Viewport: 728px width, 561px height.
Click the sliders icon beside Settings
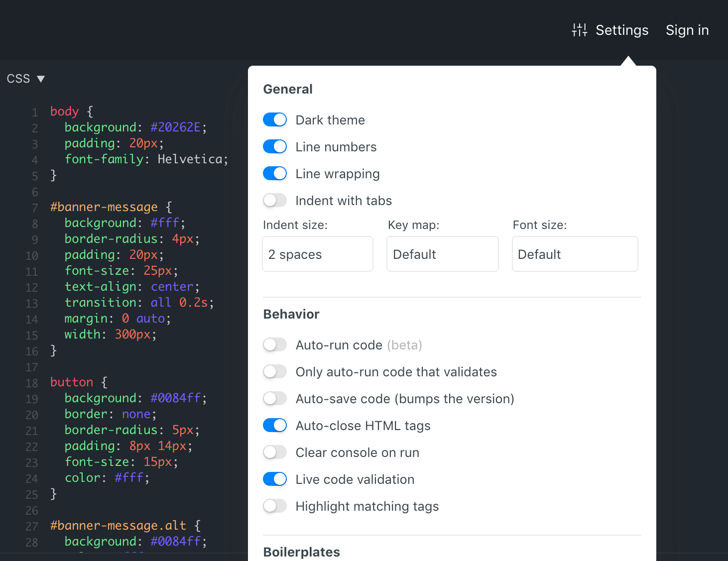(x=579, y=30)
